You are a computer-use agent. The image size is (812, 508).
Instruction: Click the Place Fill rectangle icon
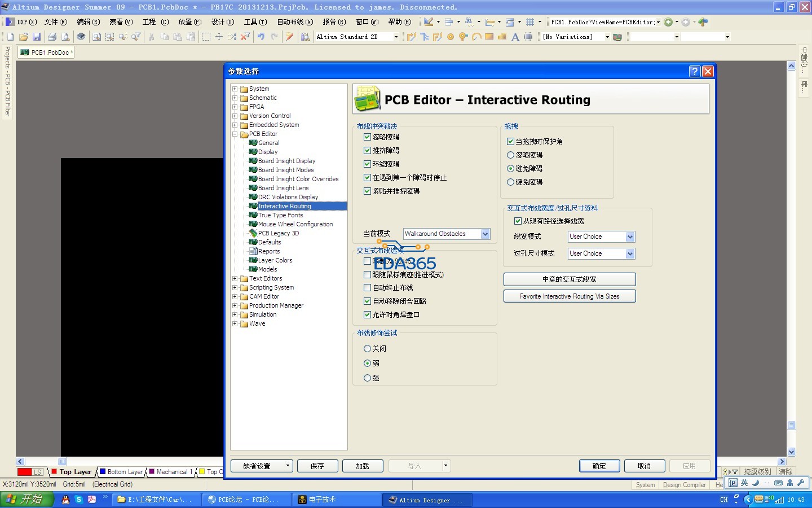489,37
